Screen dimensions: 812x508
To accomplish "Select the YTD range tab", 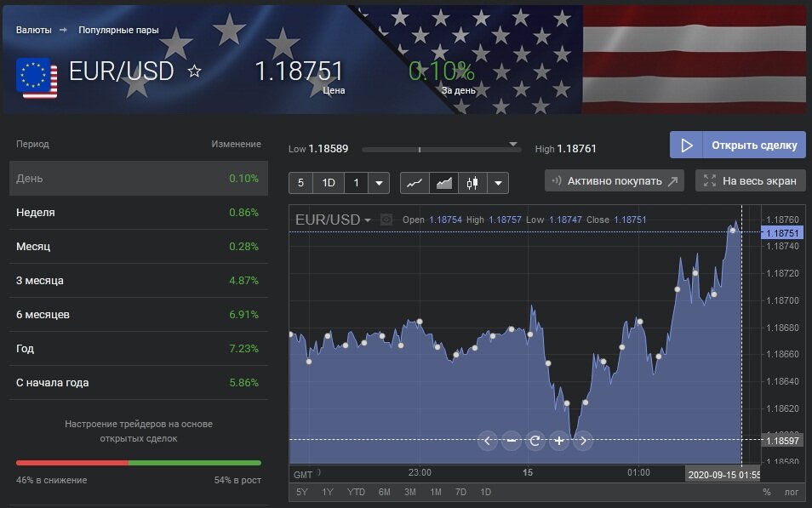I will pyautogui.click(x=357, y=492).
